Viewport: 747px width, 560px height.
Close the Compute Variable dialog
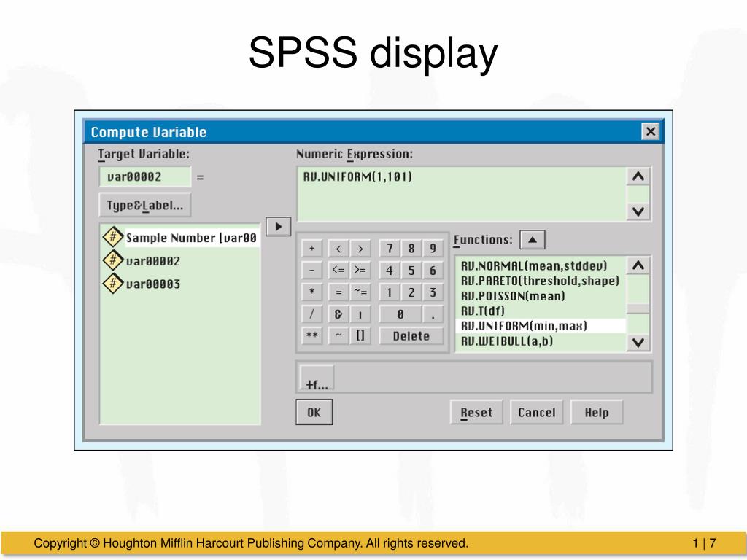pyautogui.click(x=650, y=131)
